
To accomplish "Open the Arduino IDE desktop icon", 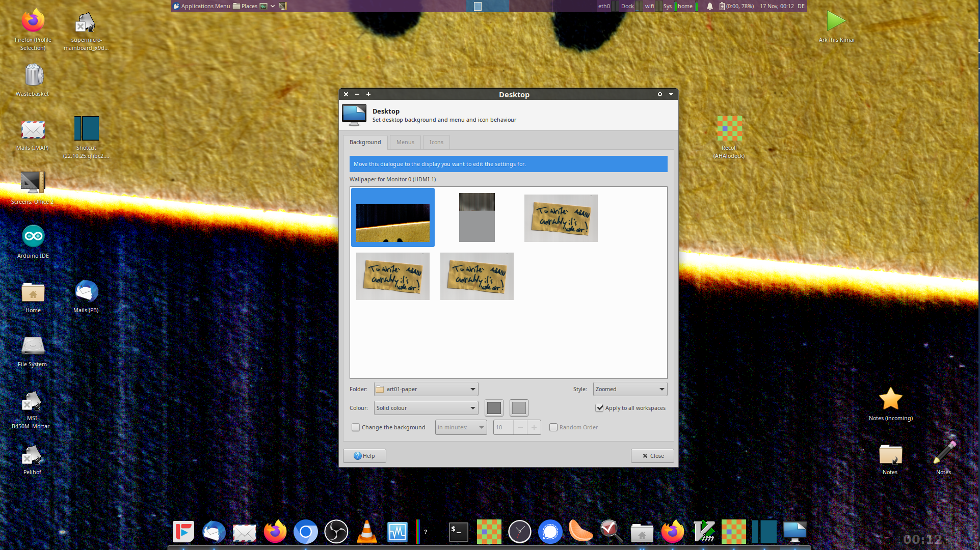I will pos(33,237).
